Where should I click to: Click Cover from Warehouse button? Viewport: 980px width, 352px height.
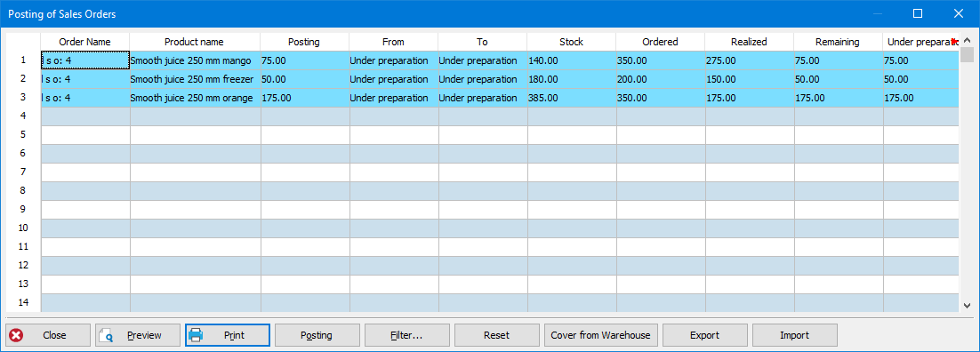[600, 335]
